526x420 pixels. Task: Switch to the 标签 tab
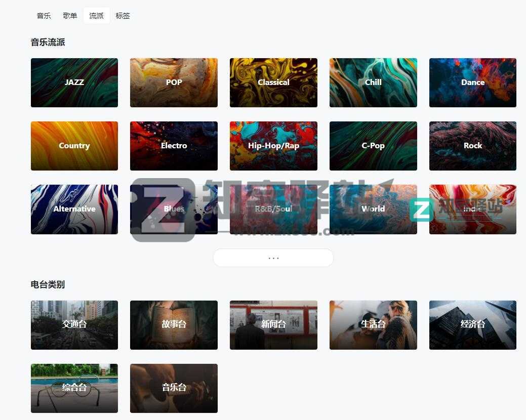(x=123, y=15)
